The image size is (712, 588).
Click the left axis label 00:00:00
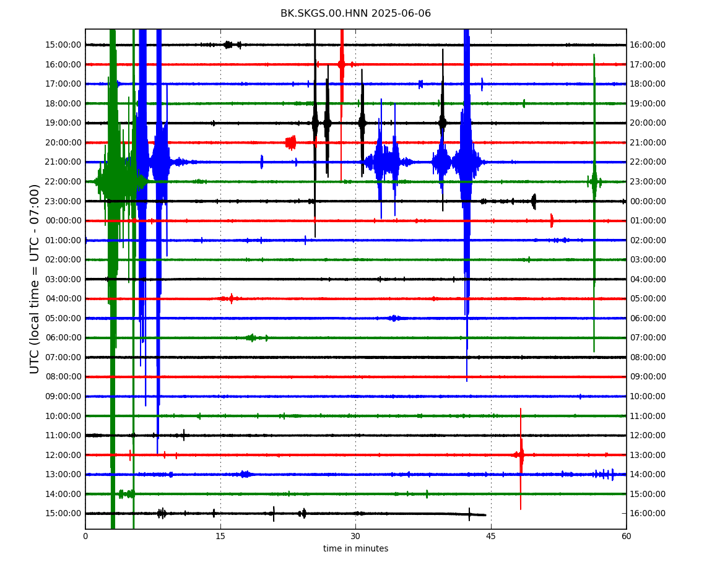click(x=63, y=221)
